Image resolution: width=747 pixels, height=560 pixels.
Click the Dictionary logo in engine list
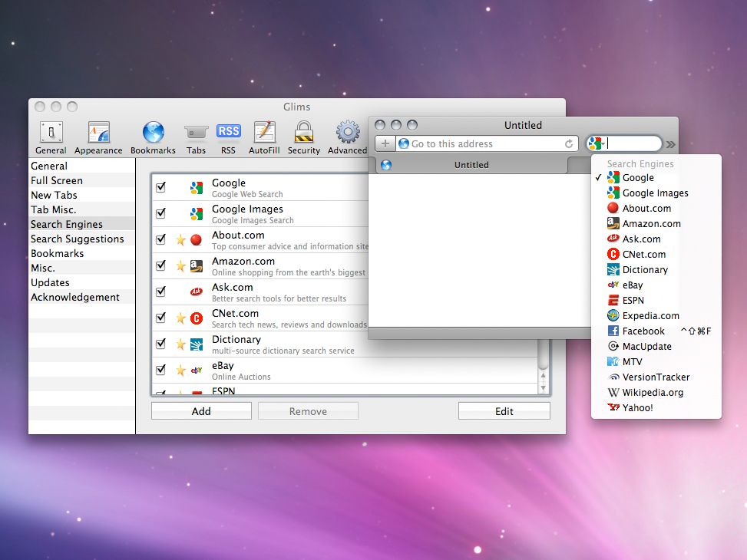click(197, 344)
